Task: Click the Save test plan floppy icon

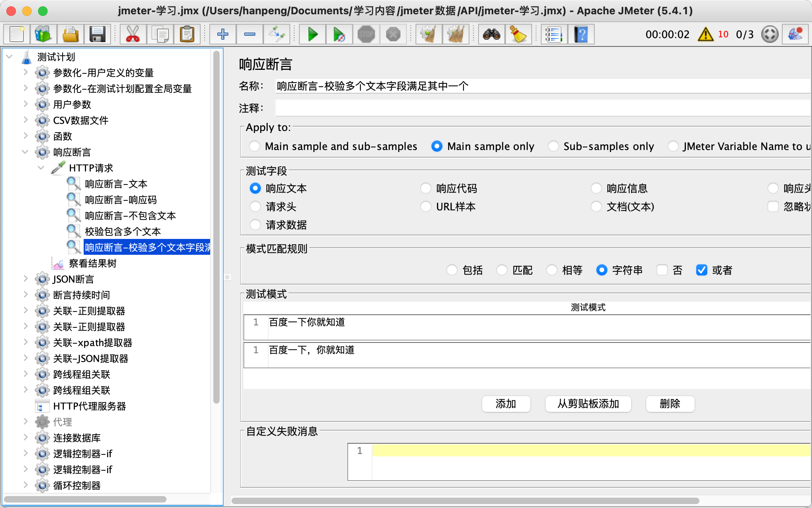Action: point(97,35)
